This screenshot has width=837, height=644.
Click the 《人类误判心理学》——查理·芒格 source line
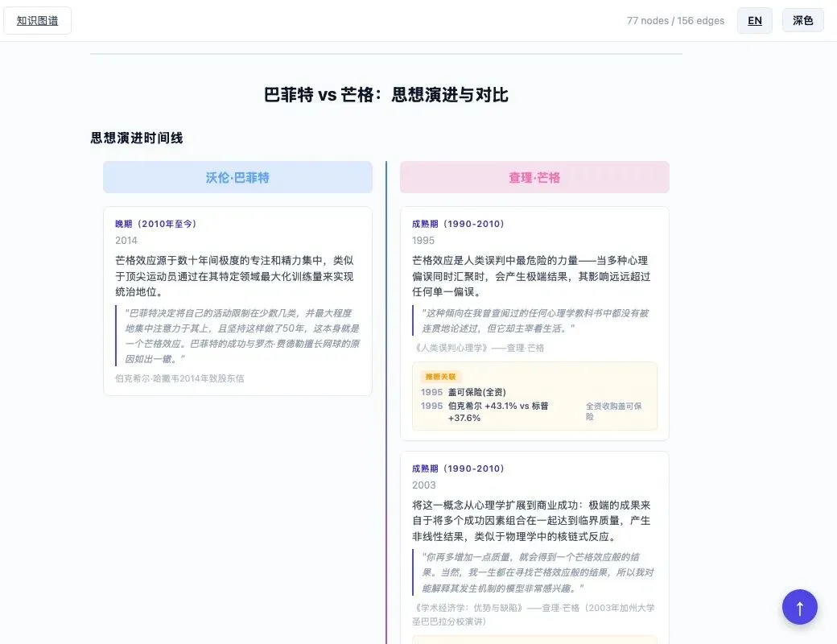tap(478, 348)
